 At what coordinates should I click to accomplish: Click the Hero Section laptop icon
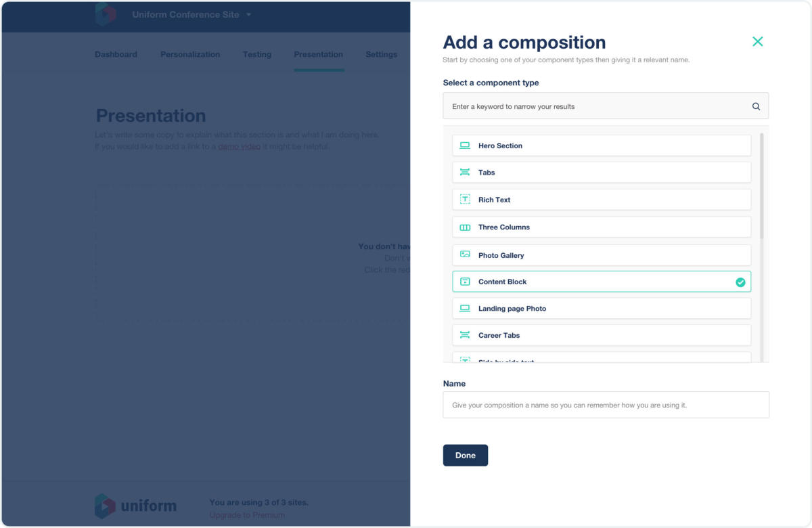tap(465, 146)
